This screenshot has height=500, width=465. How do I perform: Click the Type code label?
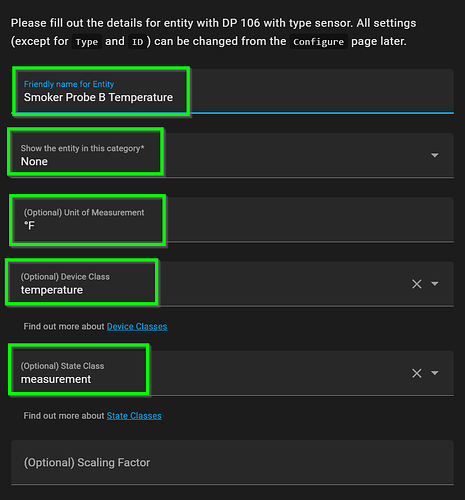tap(87, 42)
